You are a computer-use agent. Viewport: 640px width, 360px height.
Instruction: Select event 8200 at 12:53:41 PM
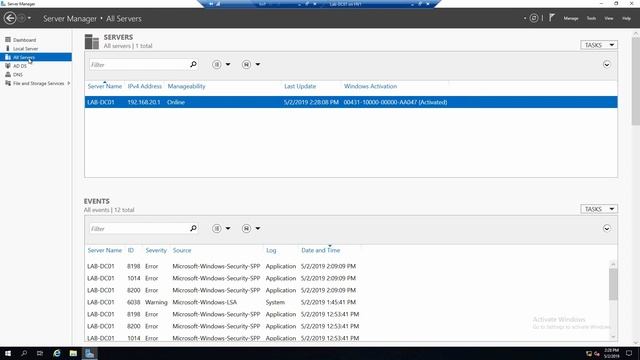[347, 326]
